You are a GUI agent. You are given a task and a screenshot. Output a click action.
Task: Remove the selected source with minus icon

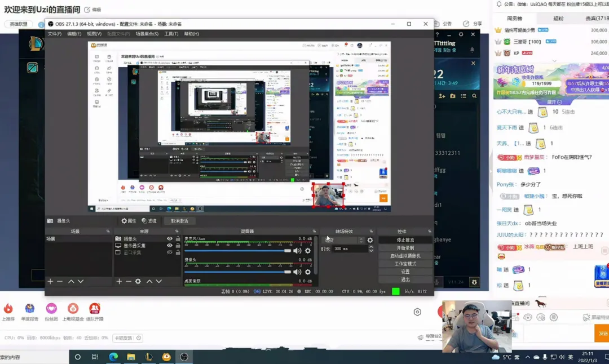tap(129, 281)
